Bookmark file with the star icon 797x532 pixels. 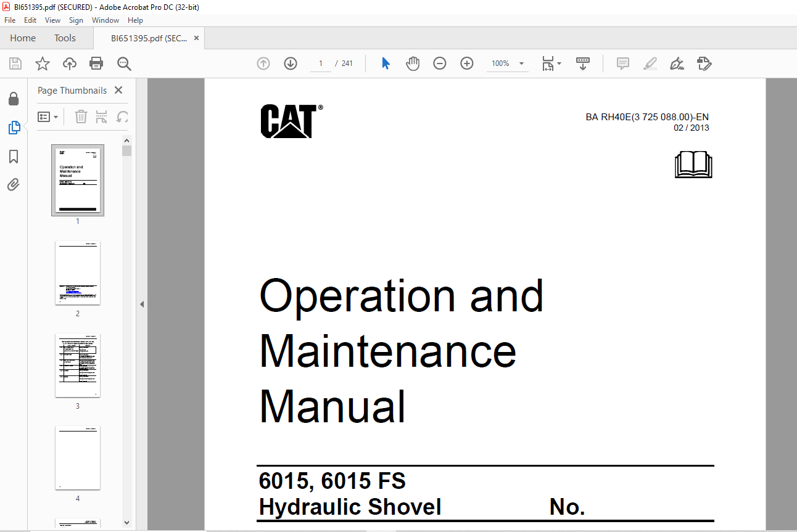pos(43,63)
